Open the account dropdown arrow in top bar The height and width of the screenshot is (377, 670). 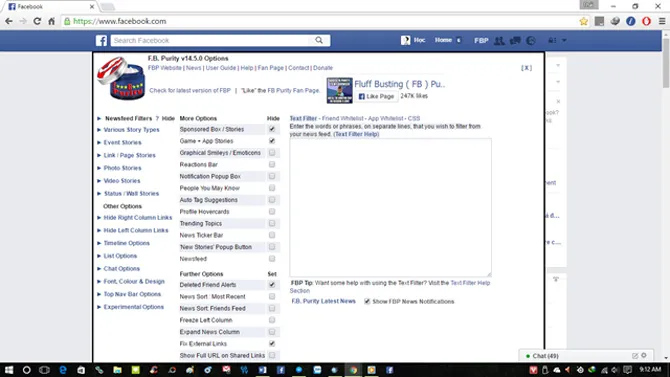pos(564,40)
